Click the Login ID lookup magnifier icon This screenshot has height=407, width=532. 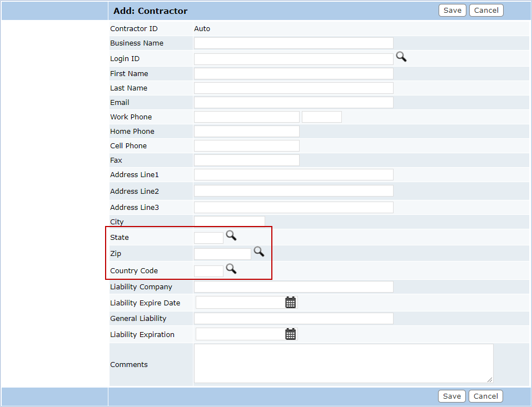pyautogui.click(x=401, y=57)
